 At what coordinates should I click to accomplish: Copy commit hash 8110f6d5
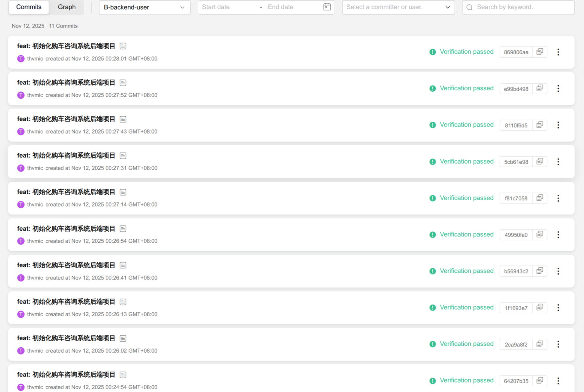point(540,125)
